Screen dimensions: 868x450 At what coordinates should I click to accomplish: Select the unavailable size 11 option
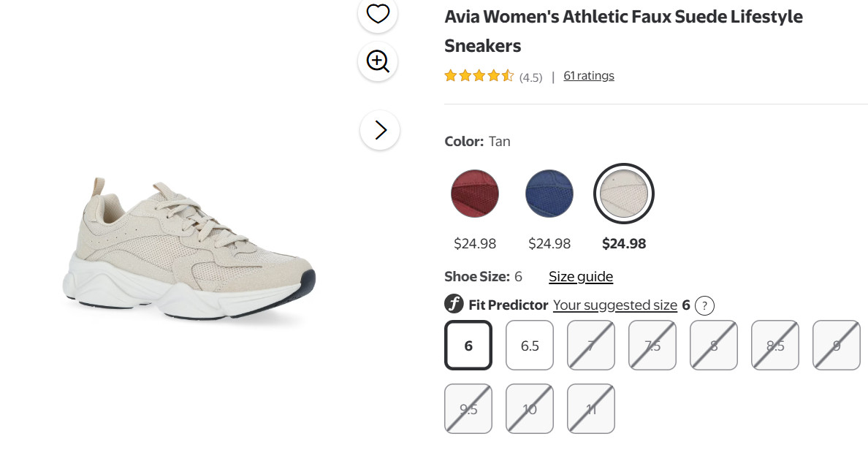(591, 408)
